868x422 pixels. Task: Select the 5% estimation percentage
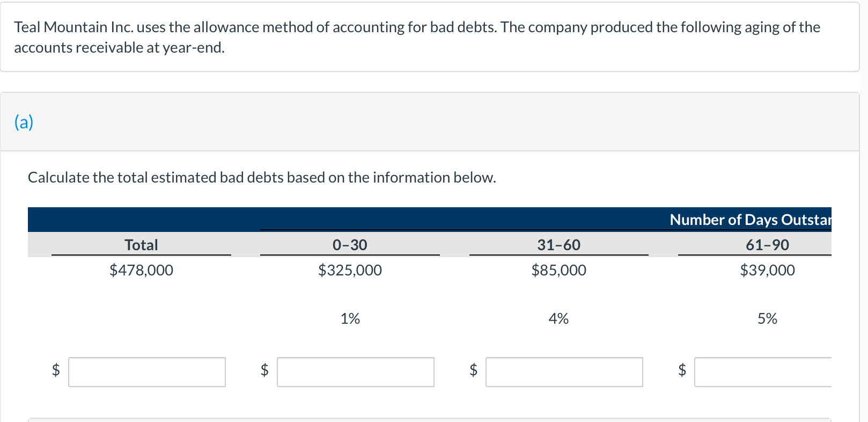click(x=767, y=318)
